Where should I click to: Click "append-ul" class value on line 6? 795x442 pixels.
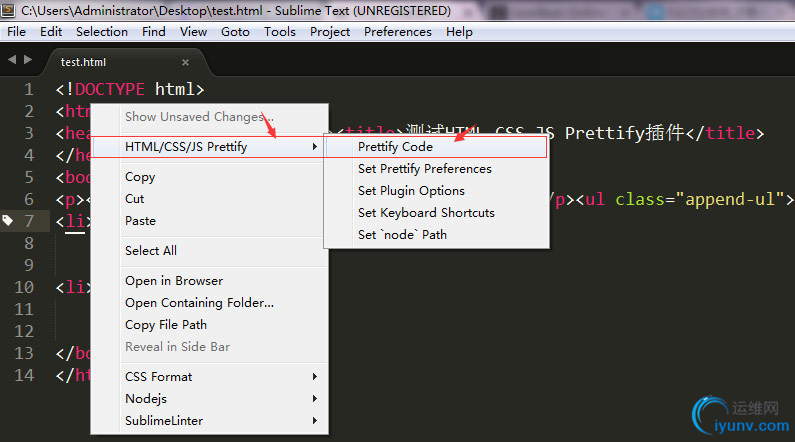[x=731, y=200]
